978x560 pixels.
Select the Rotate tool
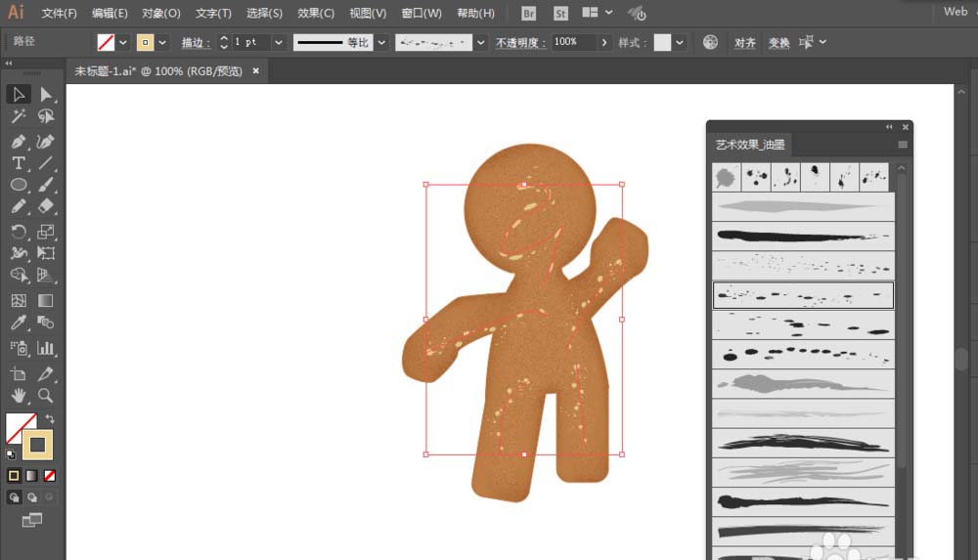click(18, 232)
